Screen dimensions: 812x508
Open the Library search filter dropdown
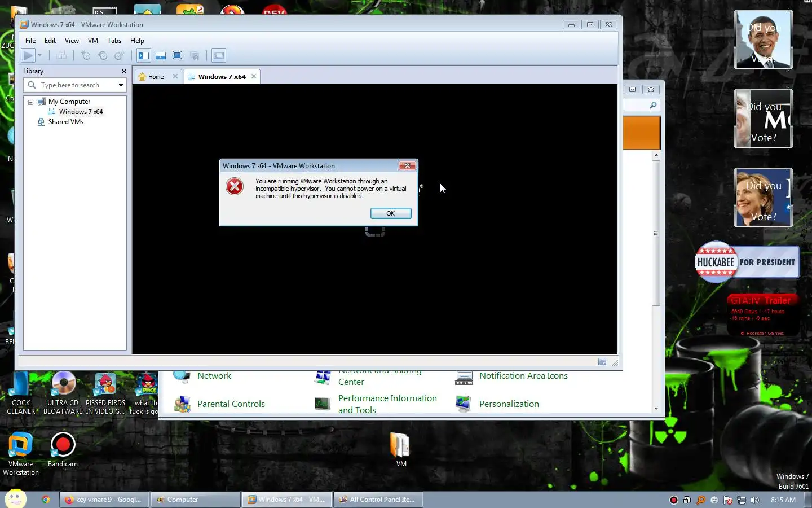[121, 85]
